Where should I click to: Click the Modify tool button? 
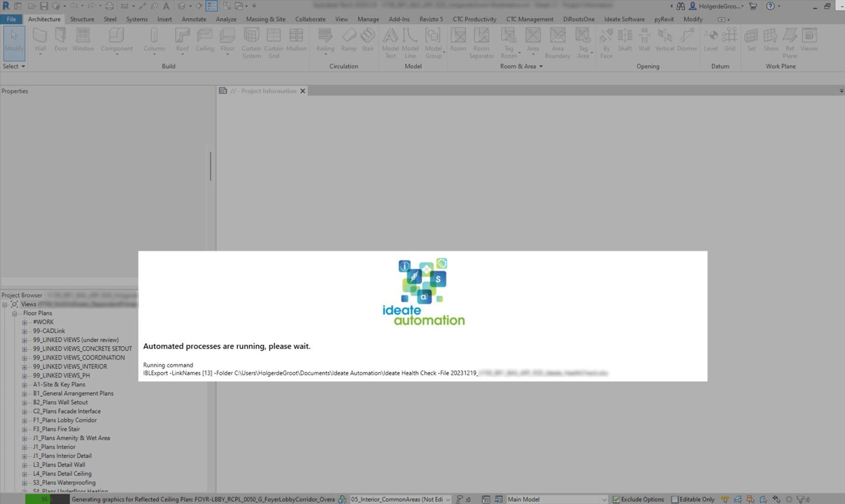(14, 43)
